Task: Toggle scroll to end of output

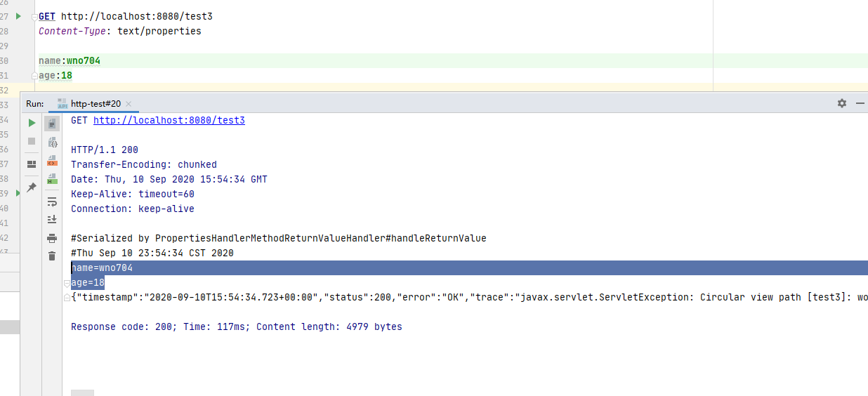Action: 52,220
